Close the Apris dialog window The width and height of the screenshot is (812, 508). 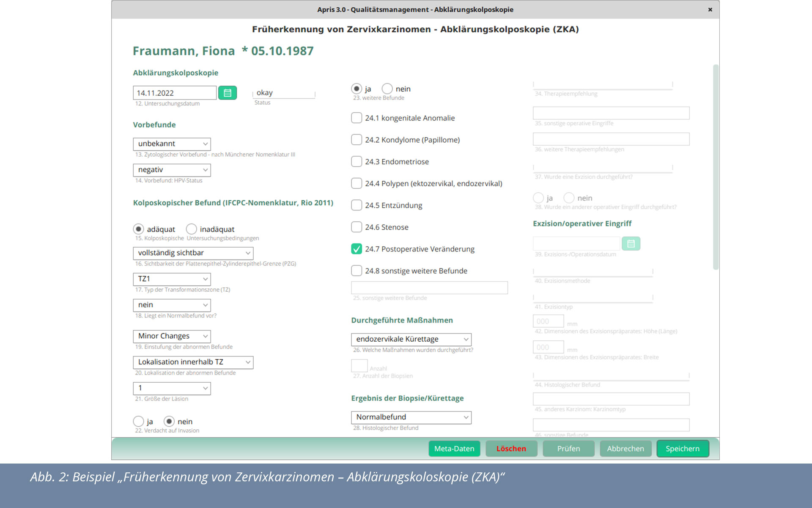coord(710,9)
